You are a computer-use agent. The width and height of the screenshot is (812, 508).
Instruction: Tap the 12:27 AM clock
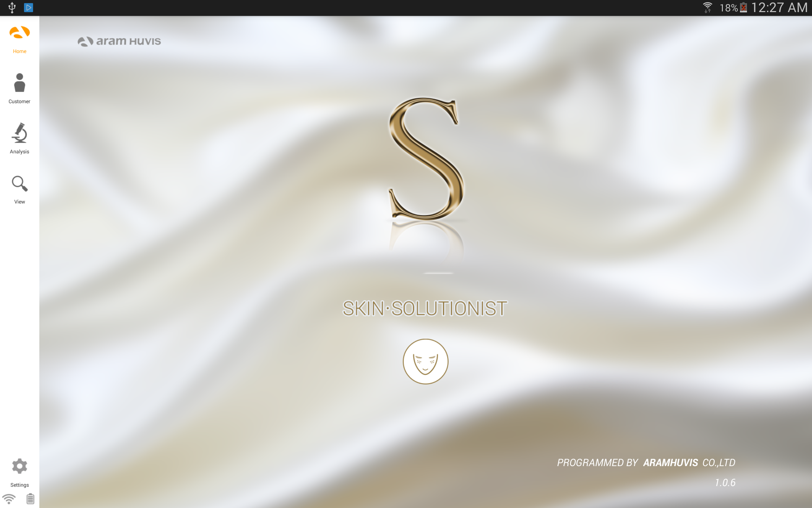click(x=779, y=7)
